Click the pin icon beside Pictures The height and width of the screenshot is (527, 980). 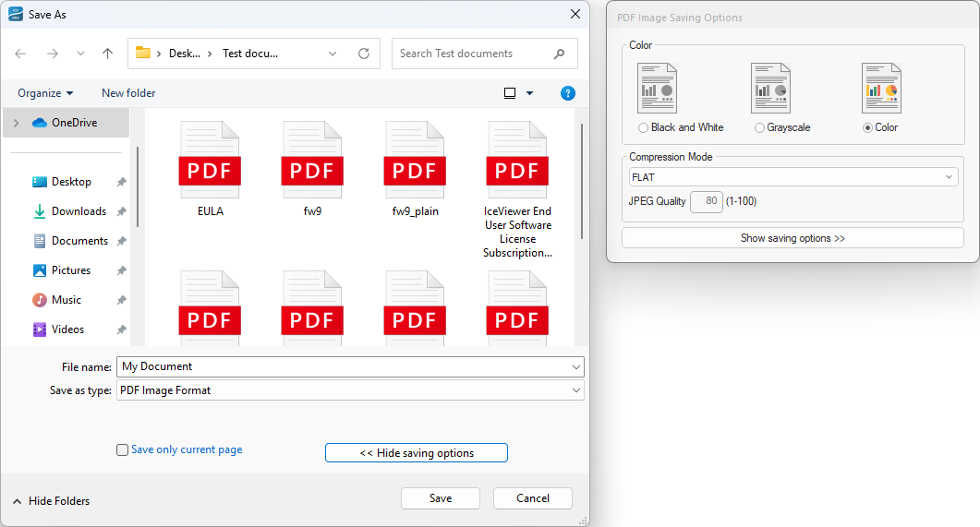121,270
